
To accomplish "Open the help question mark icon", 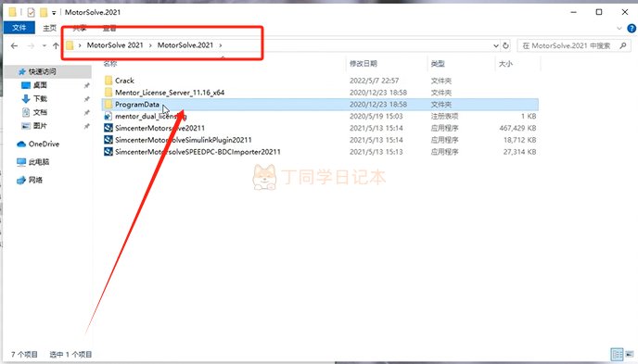I will [x=632, y=29].
